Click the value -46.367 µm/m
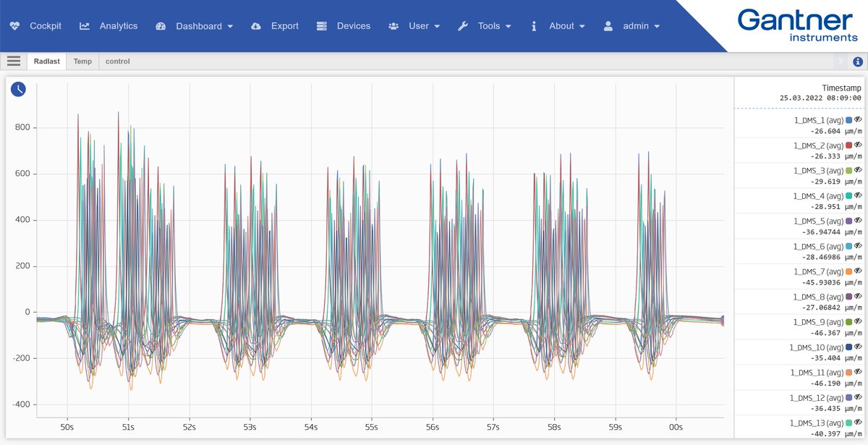 [836, 334]
